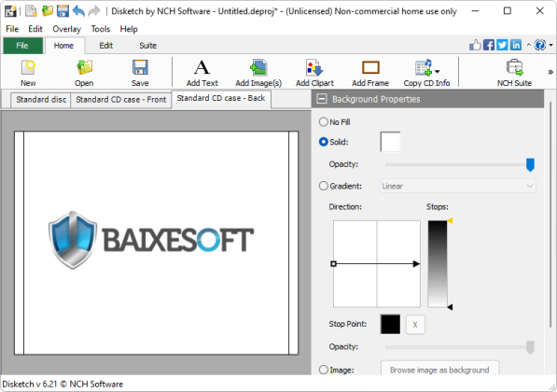Select the Image background radio option
The image size is (557, 392).
click(323, 370)
